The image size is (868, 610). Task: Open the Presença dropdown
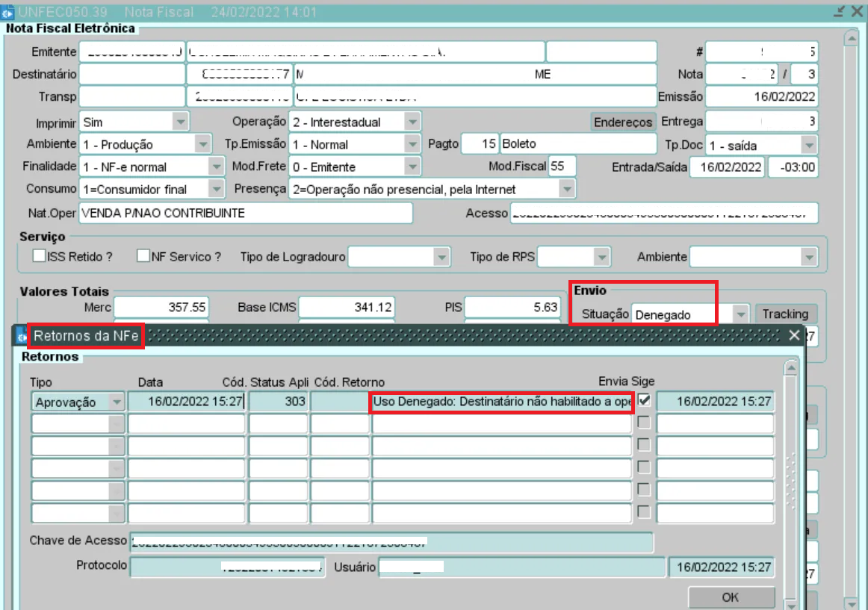[x=567, y=190]
